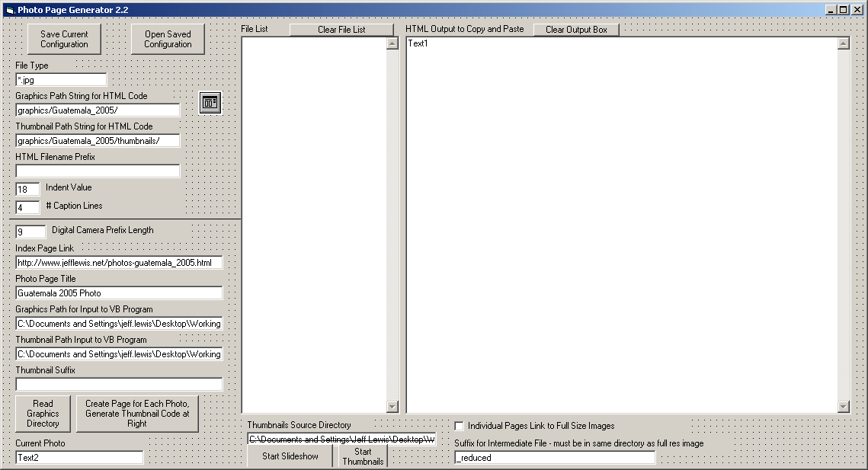Click the 'Thumbnail Suffix' label

pos(45,369)
